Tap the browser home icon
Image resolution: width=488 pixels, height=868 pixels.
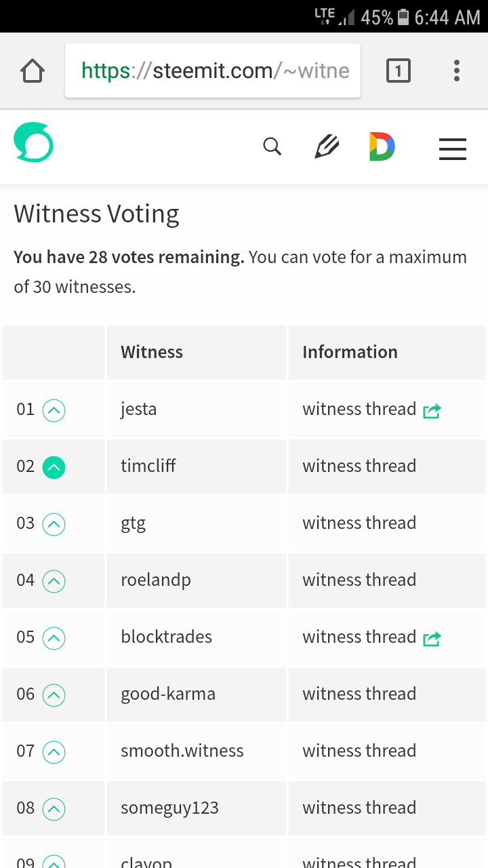click(x=33, y=71)
